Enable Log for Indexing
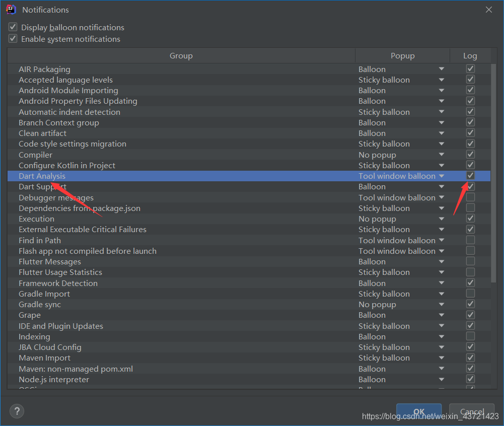The image size is (504, 426). [470, 336]
